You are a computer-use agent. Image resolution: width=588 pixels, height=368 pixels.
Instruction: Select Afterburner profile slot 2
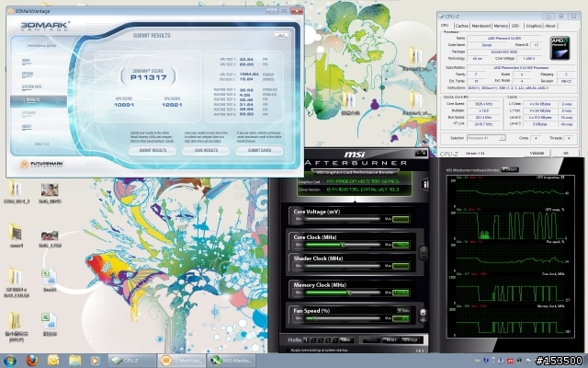point(313,340)
